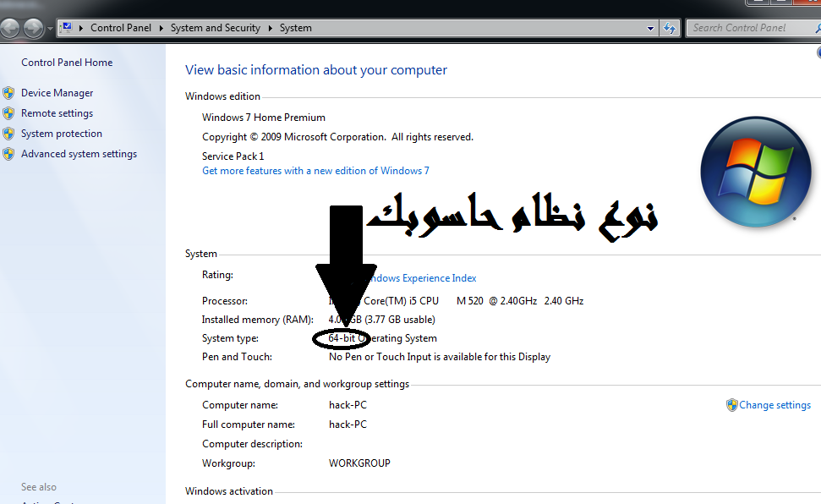
Task: Expand the chevron after System and Security
Action: (271, 28)
